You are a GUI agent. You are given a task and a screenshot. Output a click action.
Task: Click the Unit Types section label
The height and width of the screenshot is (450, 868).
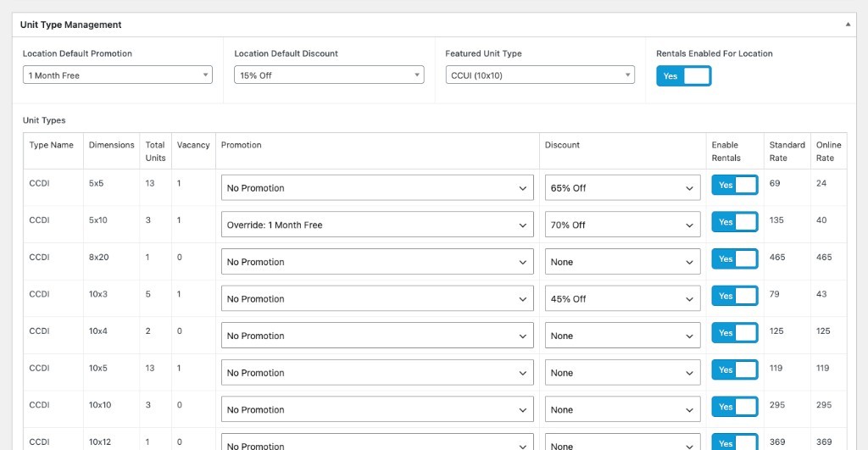click(44, 120)
